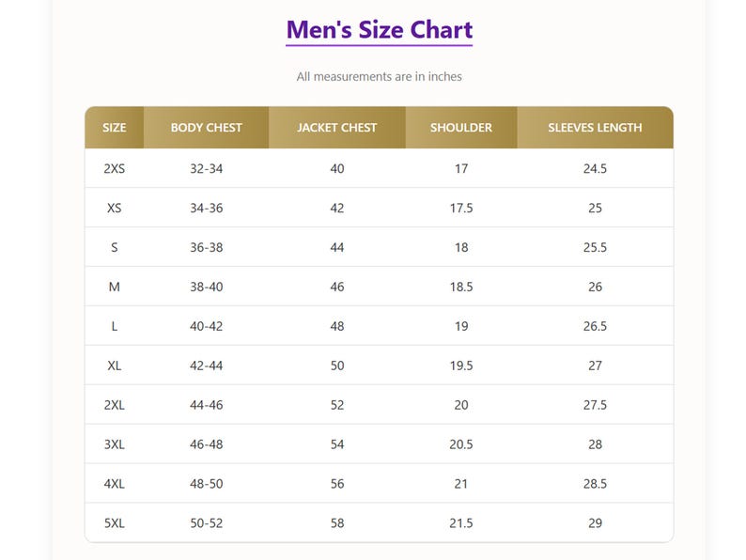Click body chest value 42-44

tap(206, 366)
